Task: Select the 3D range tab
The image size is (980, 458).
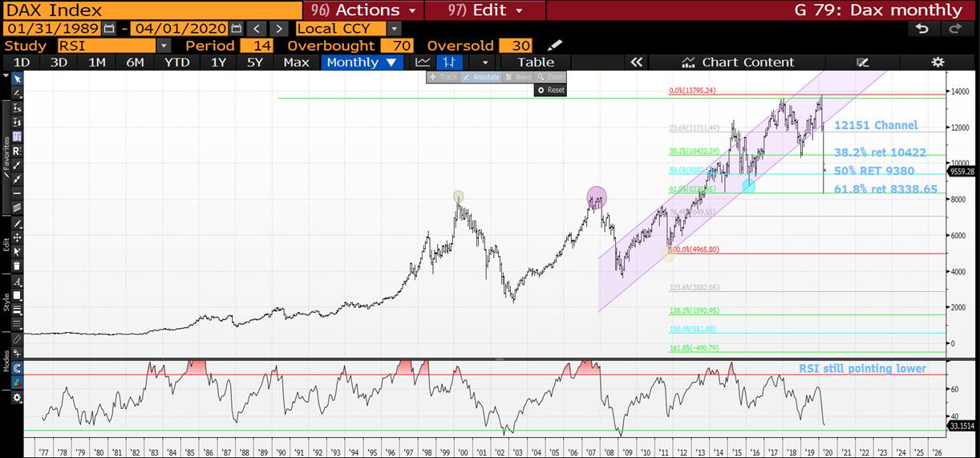Action: (59, 62)
